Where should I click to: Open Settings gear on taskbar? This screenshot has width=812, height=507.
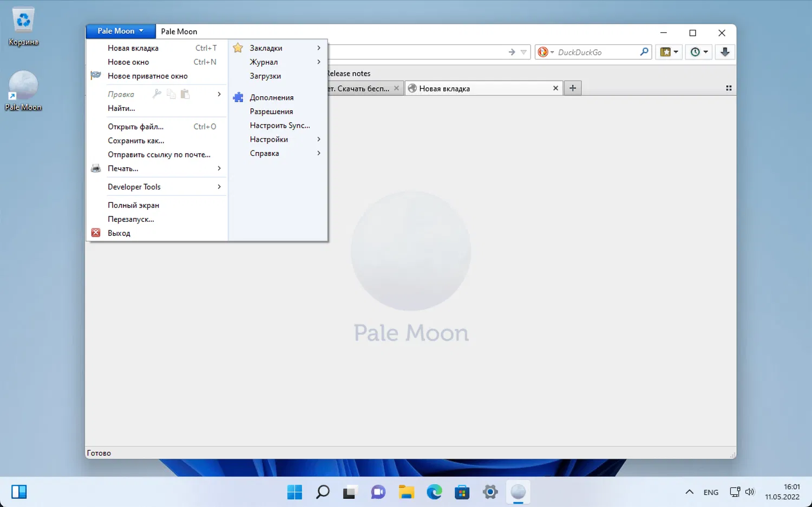[490, 492]
